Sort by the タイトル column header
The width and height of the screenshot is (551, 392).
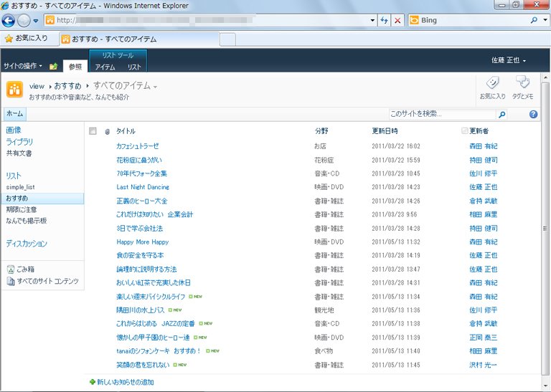[126, 131]
